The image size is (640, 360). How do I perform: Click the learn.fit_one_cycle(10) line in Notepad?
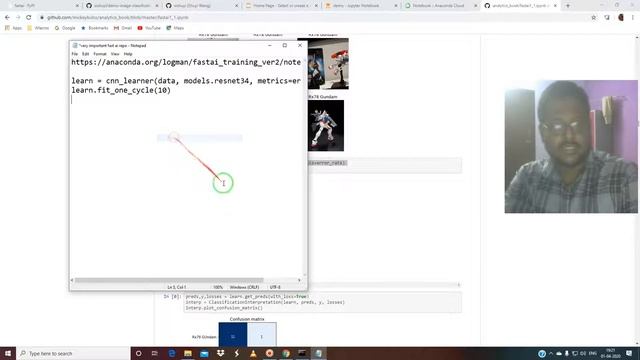click(x=121, y=90)
